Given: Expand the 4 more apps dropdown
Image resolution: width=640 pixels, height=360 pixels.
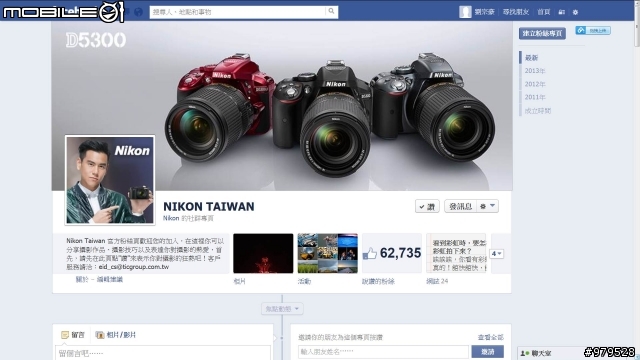Looking at the screenshot, I should [x=496, y=253].
